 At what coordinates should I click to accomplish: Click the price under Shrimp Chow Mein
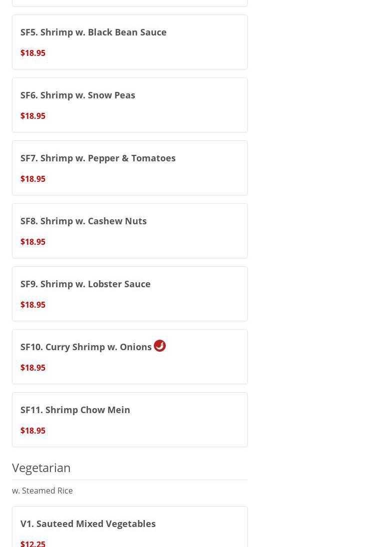pyautogui.click(x=33, y=431)
